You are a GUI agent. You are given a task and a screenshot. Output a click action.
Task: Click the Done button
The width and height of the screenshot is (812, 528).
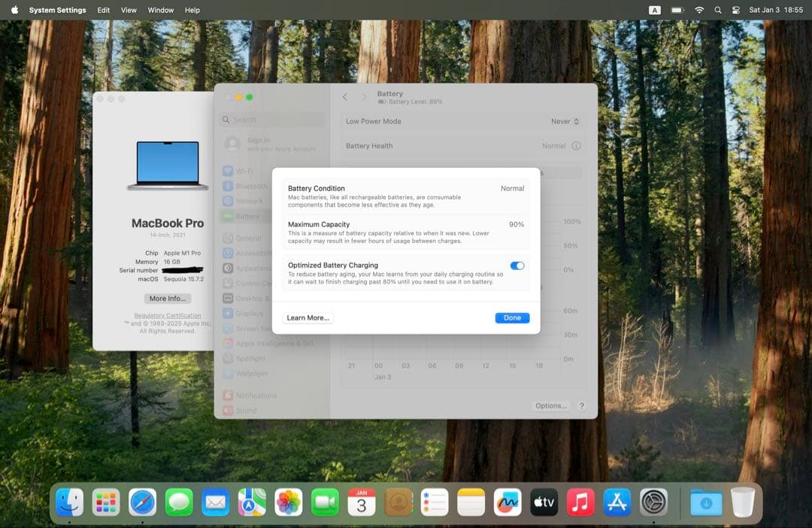pyautogui.click(x=512, y=317)
